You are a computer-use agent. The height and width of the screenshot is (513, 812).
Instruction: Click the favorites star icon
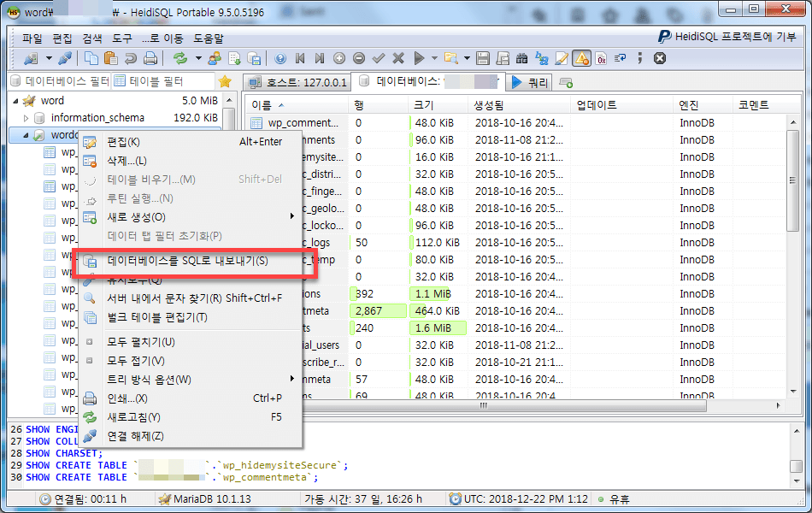click(x=225, y=81)
